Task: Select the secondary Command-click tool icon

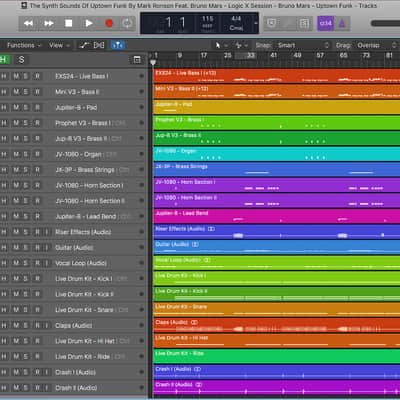Action: pyautogui.click(x=238, y=45)
